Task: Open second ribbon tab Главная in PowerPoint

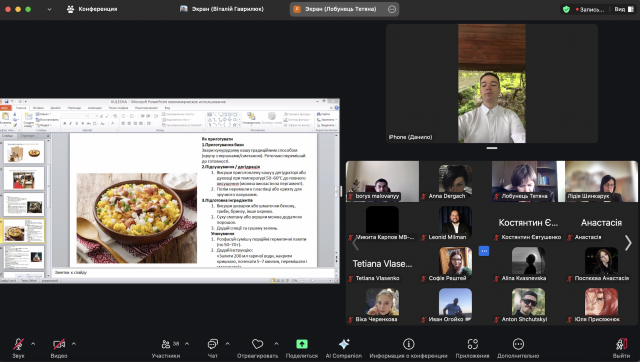Action: (x=21, y=108)
